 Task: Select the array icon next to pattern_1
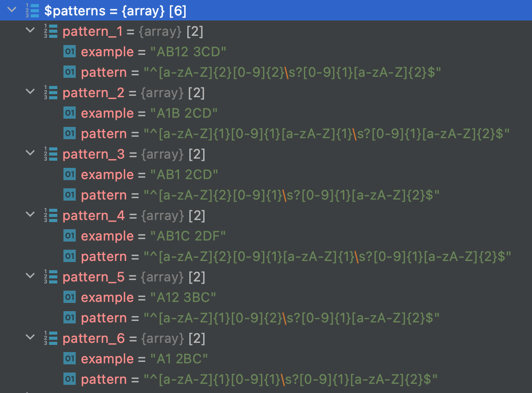pyautogui.click(x=52, y=31)
